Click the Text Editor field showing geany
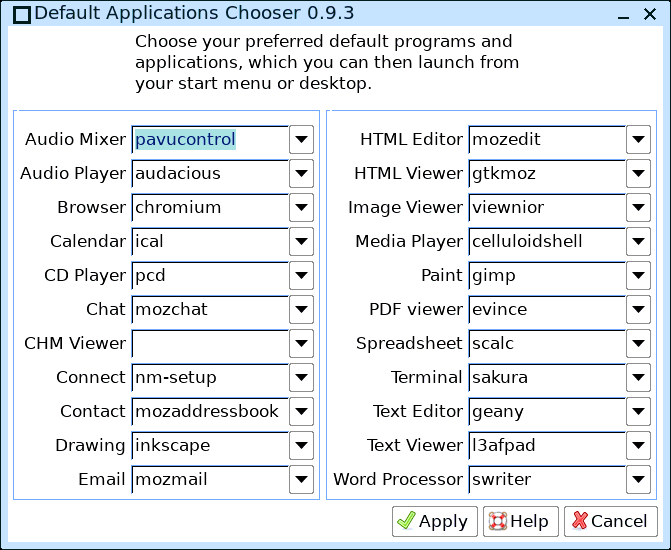 (x=547, y=411)
